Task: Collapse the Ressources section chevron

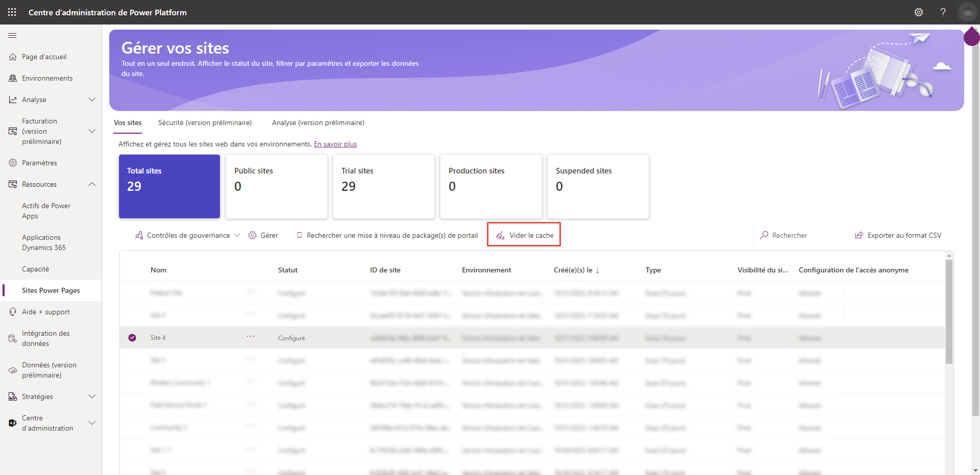Action: [x=92, y=184]
